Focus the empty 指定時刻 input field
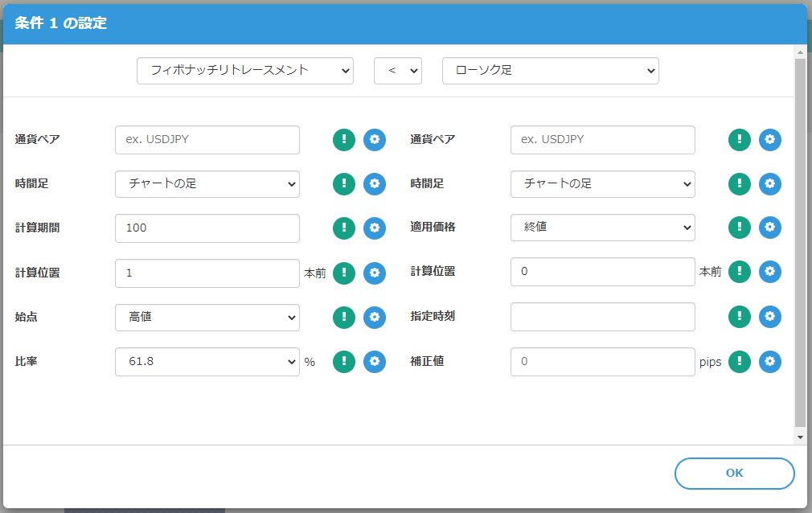Image resolution: width=812 pixels, height=513 pixels. click(603, 317)
